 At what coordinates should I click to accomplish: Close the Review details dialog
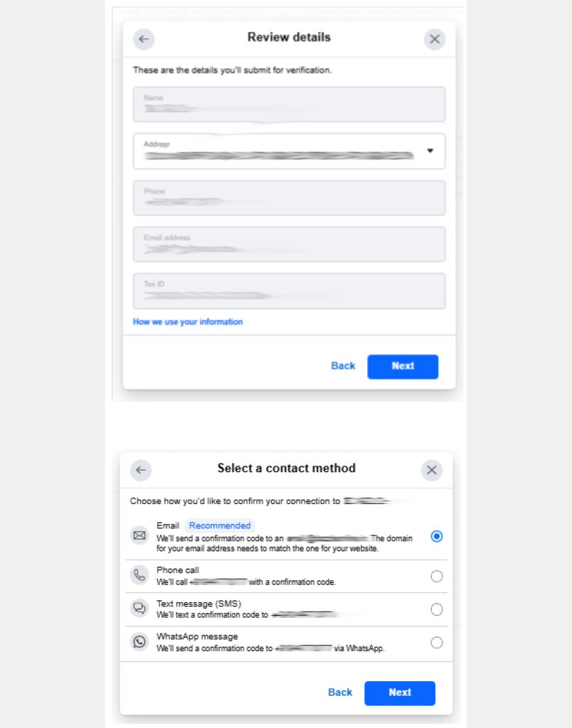point(435,39)
